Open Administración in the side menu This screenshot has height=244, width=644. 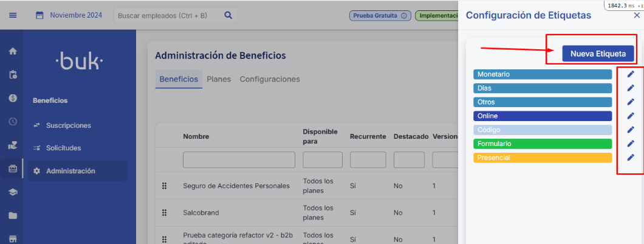[77, 171]
